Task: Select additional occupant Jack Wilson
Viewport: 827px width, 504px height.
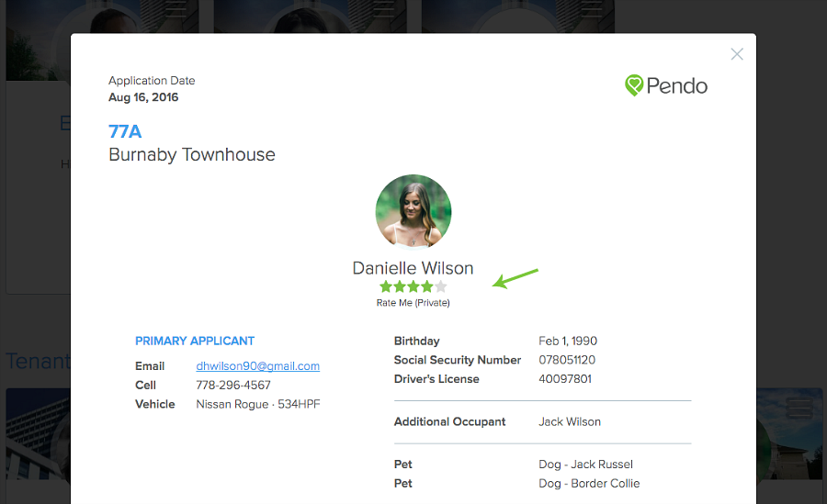Action: [x=570, y=421]
